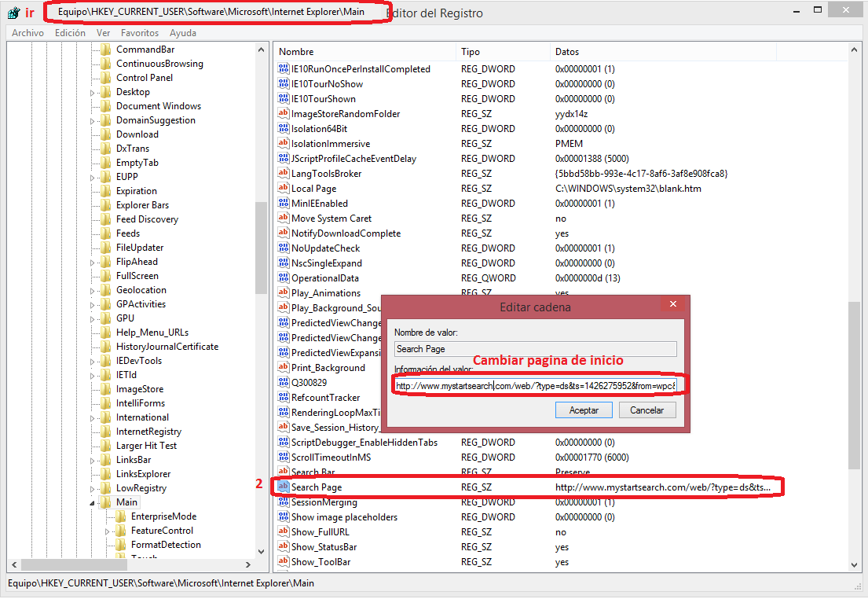Click the Registry Editor app icon in title bar
Viewport: 868px width, 599px height.
tap(13, 13)
